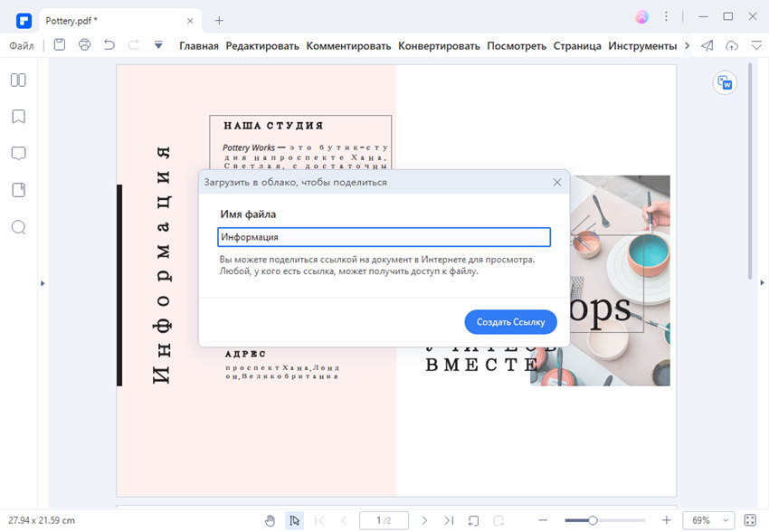Show the page thumbnails panel
Viewport: 769px width, 532px height.
(x=19, y=80)
